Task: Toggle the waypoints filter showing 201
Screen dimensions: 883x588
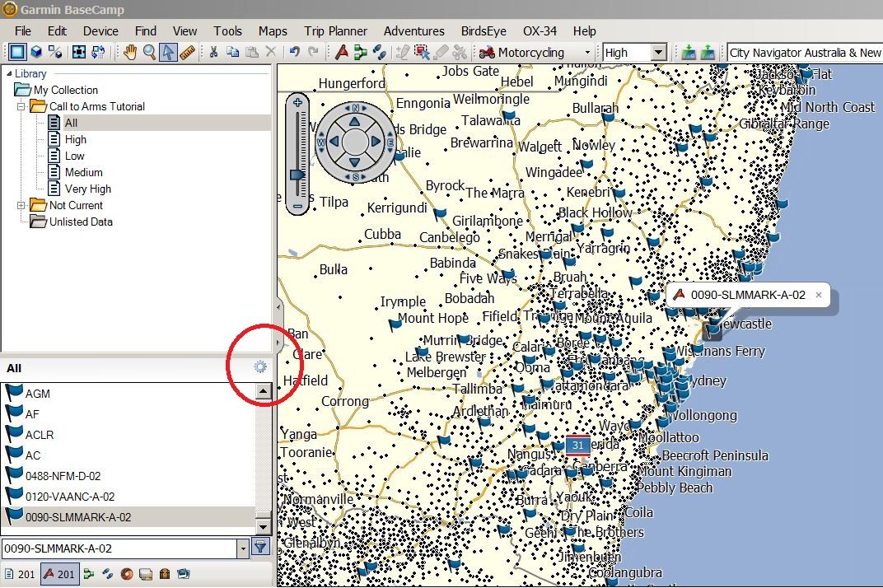Action: point(59,574)
